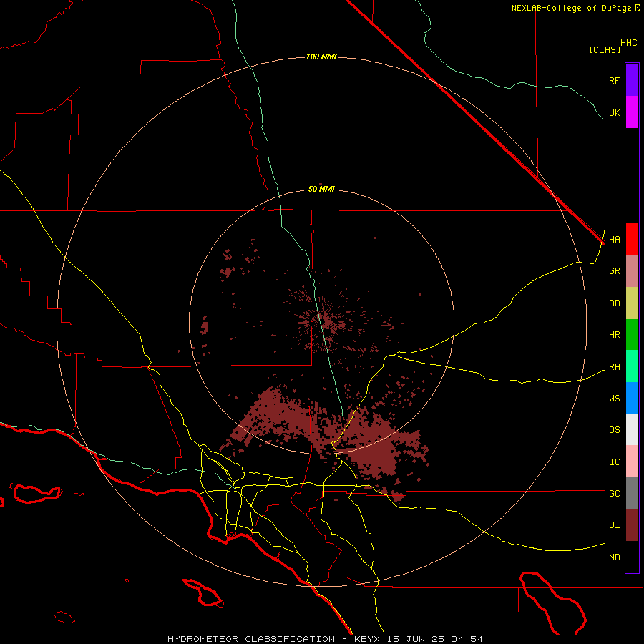Click the light pink IC legend swatch
Viewport: 644px width, 644px height.
click(632, 462)
